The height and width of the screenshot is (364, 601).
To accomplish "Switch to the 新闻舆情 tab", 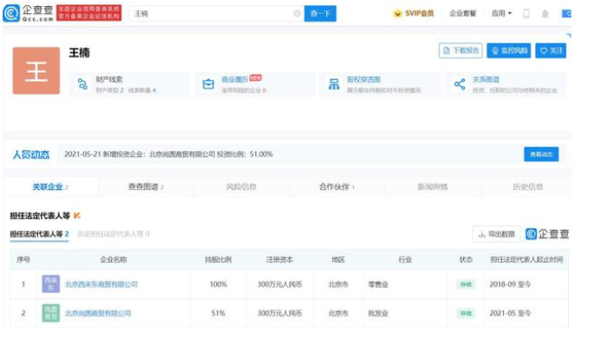I will (x=432, y=187).
